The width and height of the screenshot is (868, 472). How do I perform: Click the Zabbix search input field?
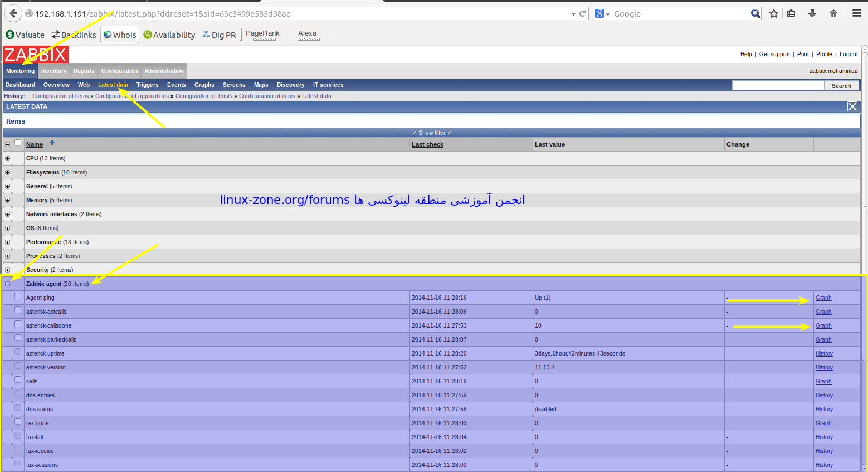click(x=778, y=85)
